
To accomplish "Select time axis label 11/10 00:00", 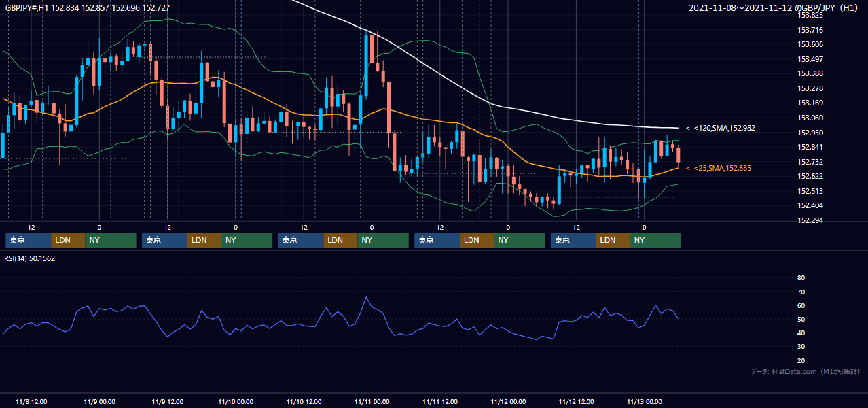I will [236, 401].
